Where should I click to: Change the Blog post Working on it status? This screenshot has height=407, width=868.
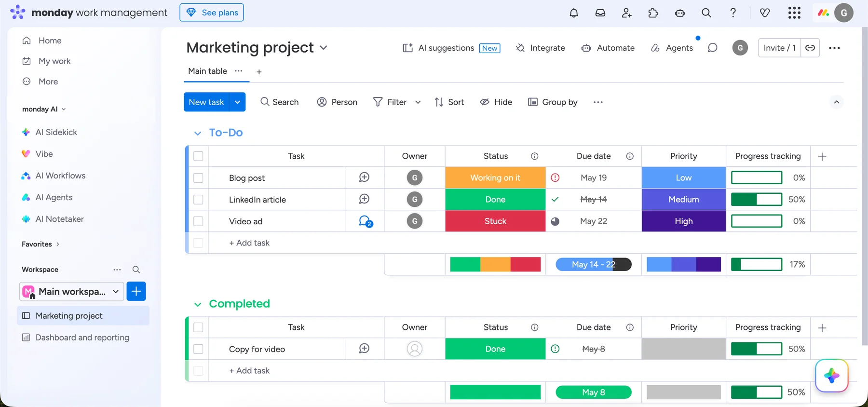[x=495, y=177]
